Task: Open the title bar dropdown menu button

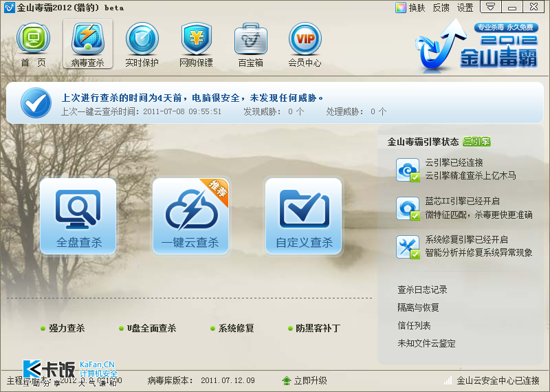Action: [x=490, y=7]
